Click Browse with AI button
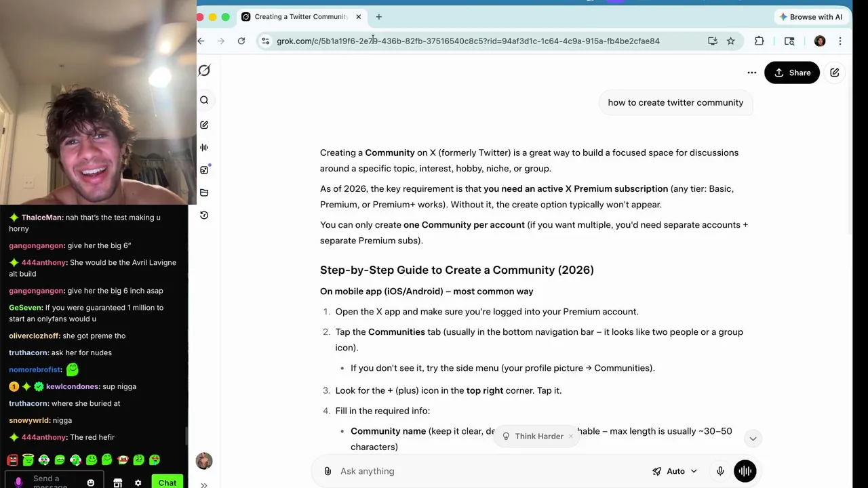This screenshot has height=488, width=868. pyautogui.click(x=810, y=17)
